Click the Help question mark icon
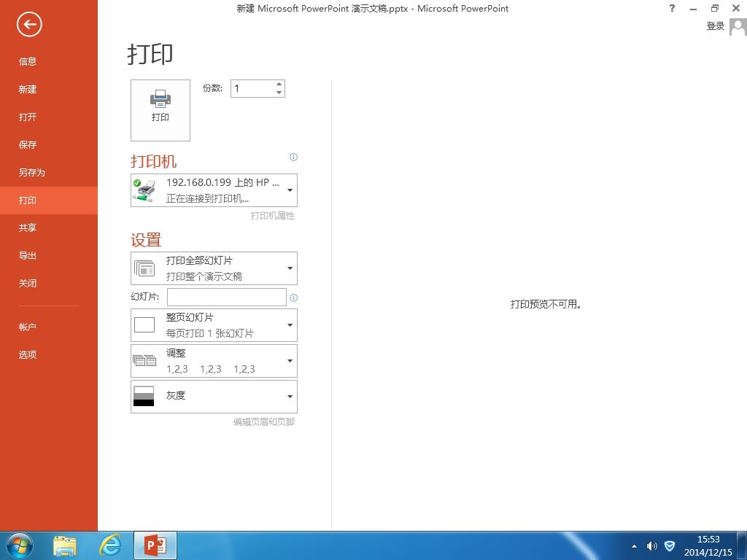This screenshot has height=560, width=747. coord(672,8)
